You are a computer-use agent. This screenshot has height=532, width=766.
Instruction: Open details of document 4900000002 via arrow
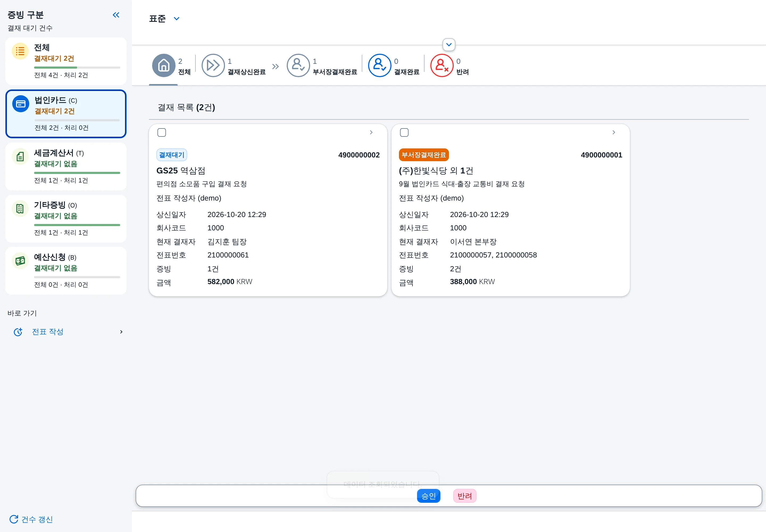[x=371, y=132]
